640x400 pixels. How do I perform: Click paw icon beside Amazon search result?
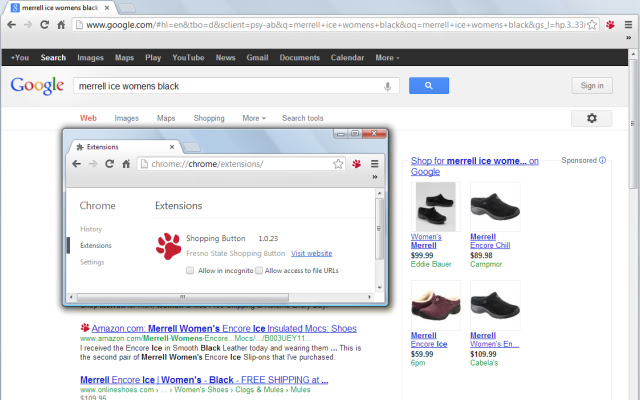tap(85, 328)
